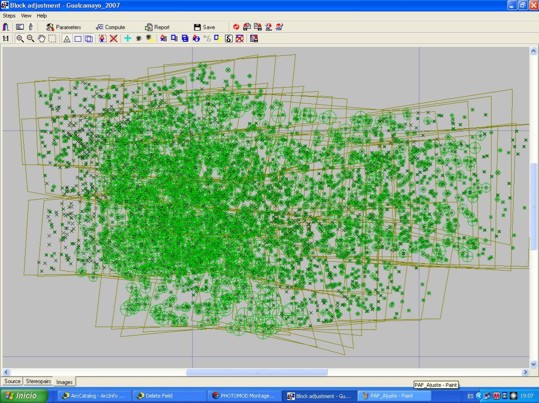Select the dashed rectangle selection tool
The image size is (539, 403).
tap(52, 39)
